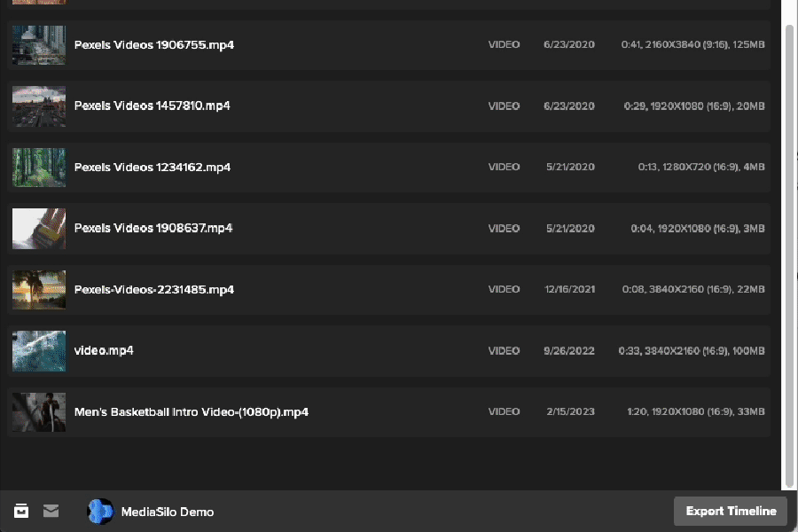798x532 pixels.
Task: Open the email envelope icon at the bottom
Action: point(51,511)
